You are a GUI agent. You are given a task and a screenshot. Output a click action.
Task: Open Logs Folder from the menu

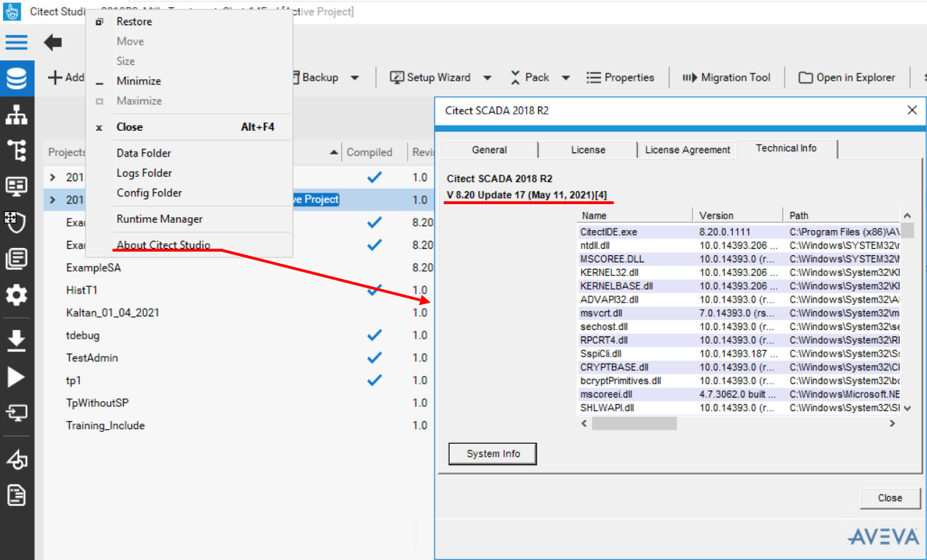click(189, 173)
